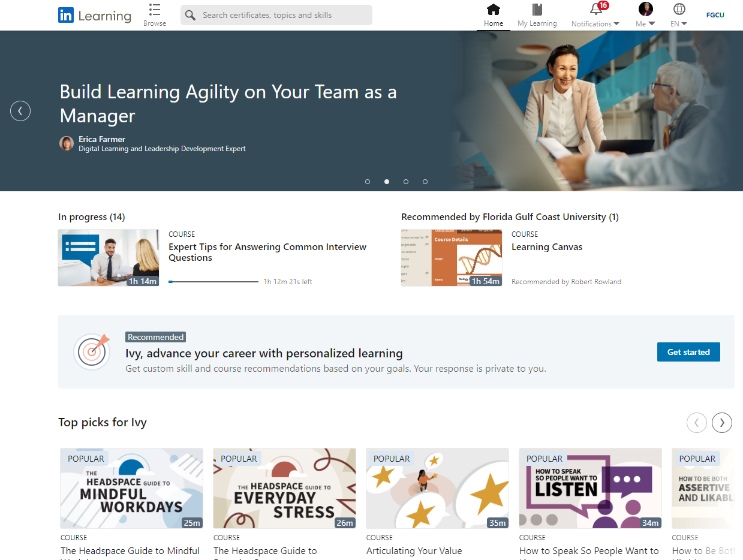Click the interview course progress bar
Image resolution: width=743 pixels, height=560 pixels.
tap(213, 282)
